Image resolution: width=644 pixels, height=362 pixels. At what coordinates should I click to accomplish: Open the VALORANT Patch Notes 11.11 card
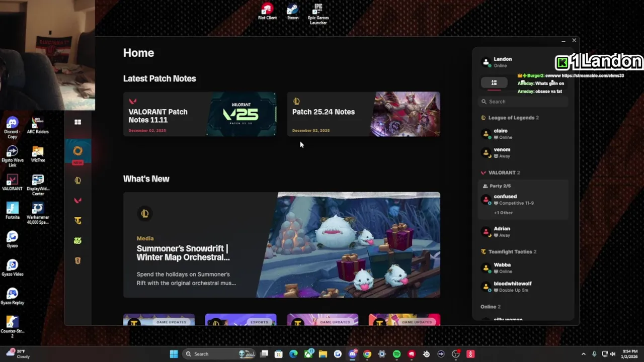[200, 114]
